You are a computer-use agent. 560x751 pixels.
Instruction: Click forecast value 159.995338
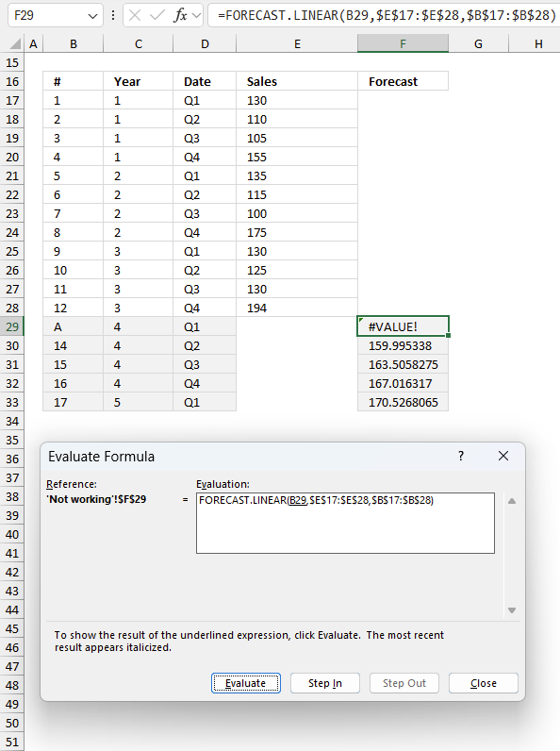403,346
